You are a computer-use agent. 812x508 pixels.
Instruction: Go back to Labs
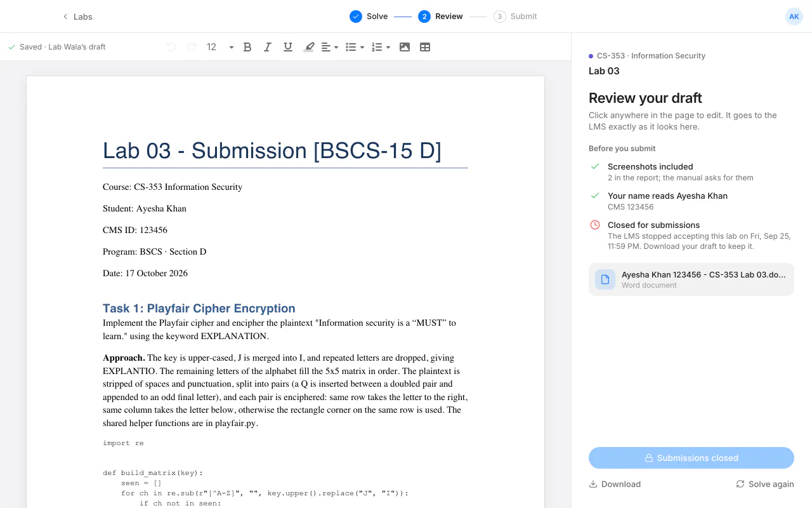click(77, 17)
